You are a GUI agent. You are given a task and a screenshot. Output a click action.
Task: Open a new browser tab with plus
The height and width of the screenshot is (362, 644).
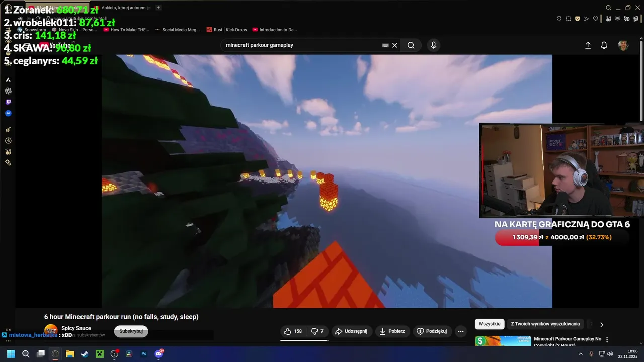coord(158,8)
